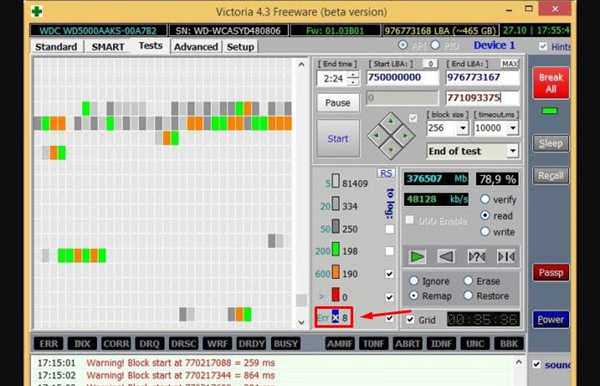Click the green cross Victoria logo icon
Image resolution: width=600 pixels, height=386 pixels.
(37, 11)
